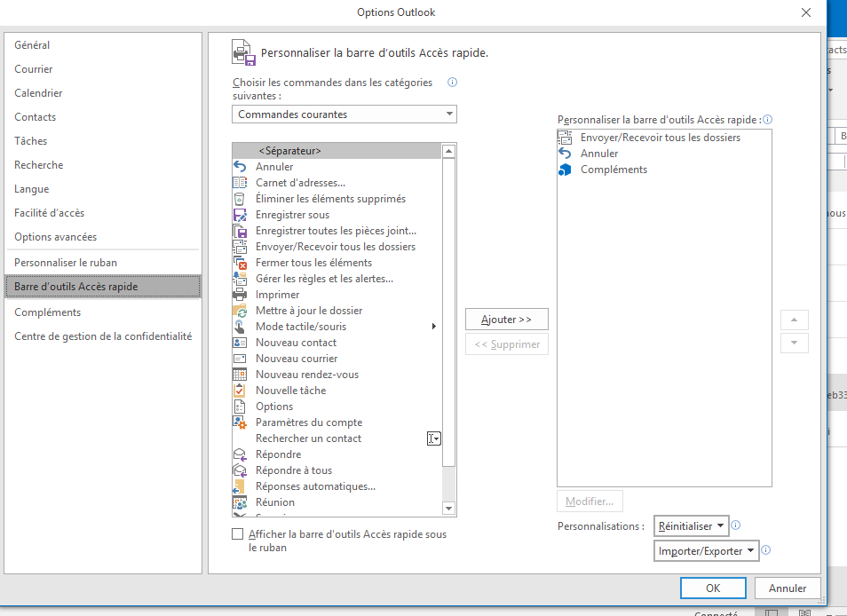847x616 pixels.
Task: Enable Afficher la barre d'outils sous le ruban
Action: click(238, 534)
